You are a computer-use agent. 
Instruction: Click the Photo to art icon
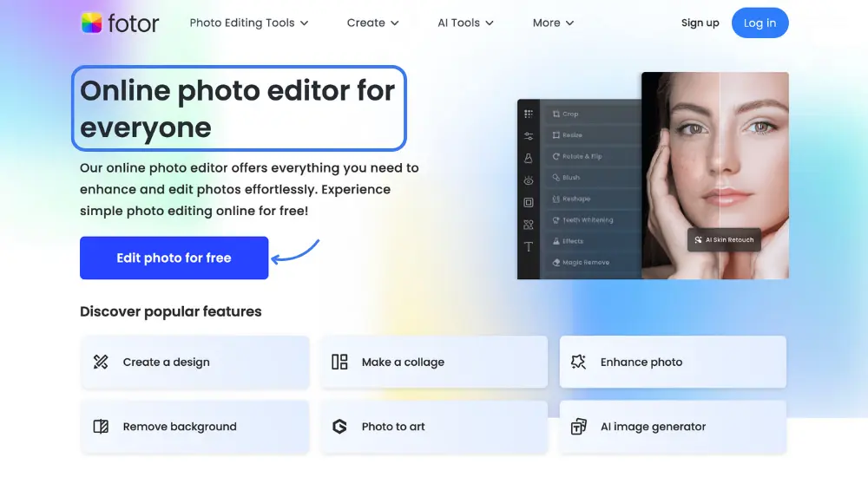pos(339,427)
